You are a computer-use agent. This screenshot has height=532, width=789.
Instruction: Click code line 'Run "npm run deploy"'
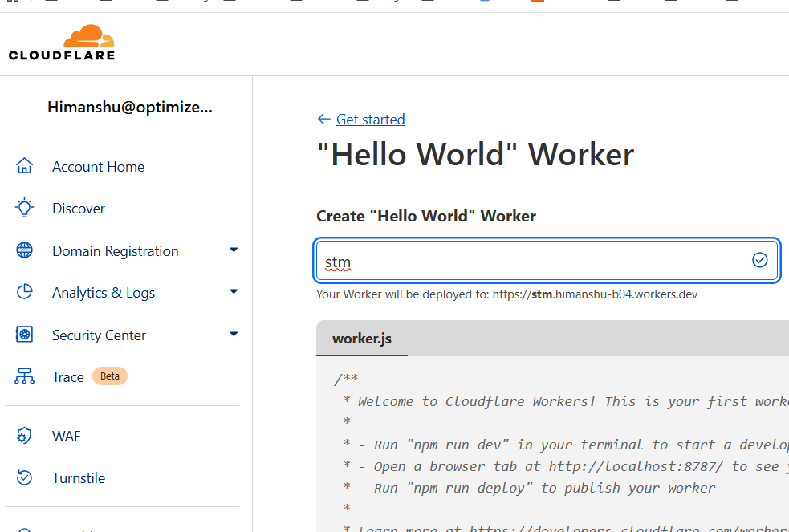(529, 488)
